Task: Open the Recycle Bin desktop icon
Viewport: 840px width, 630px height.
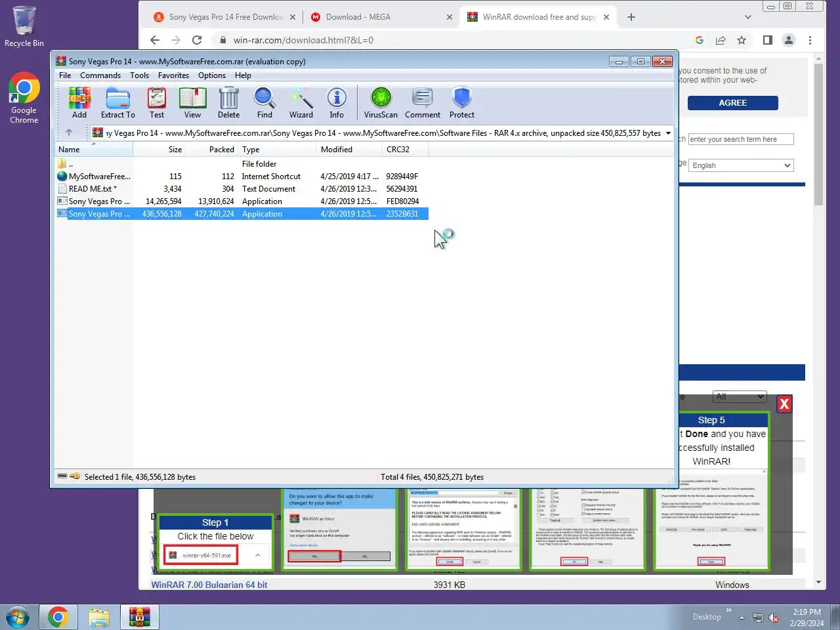Action: pyautogui.click(x=24, y=26)
